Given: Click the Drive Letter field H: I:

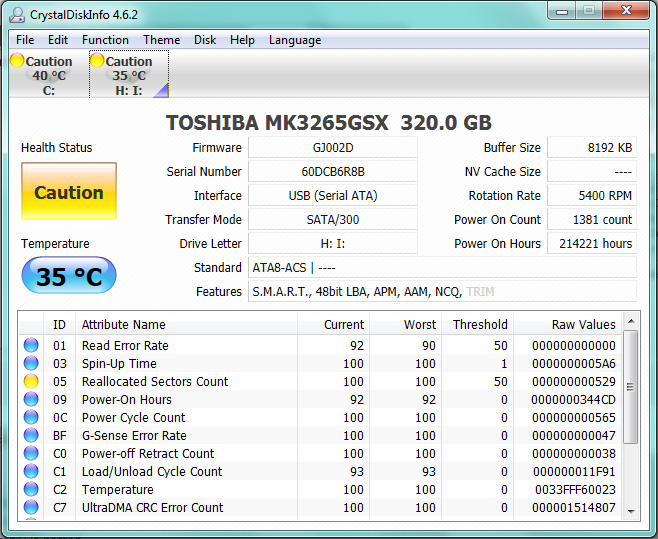Looking at the screenshot, I should (x=333, y=243).
